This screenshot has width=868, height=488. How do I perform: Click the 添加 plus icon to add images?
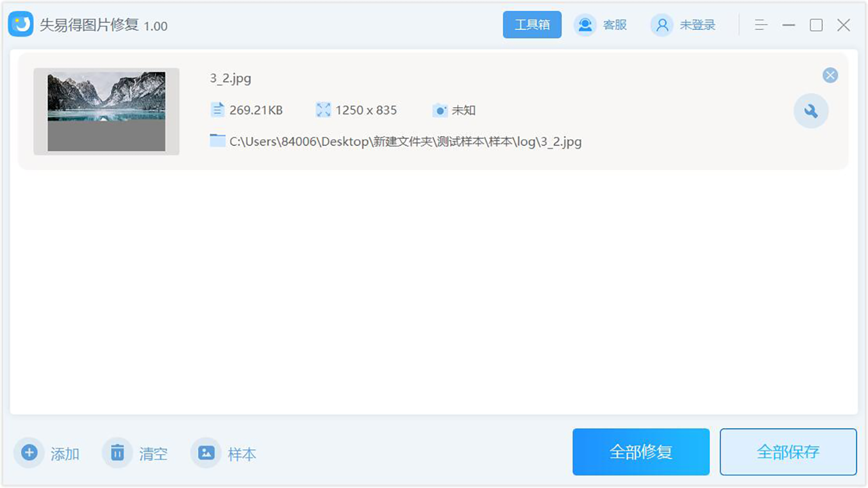click(x=30, y=453)
